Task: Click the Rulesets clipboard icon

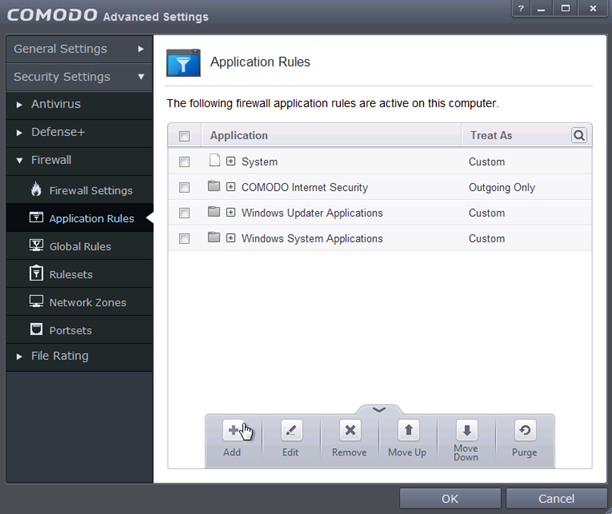Action: [x=36, y=273]
